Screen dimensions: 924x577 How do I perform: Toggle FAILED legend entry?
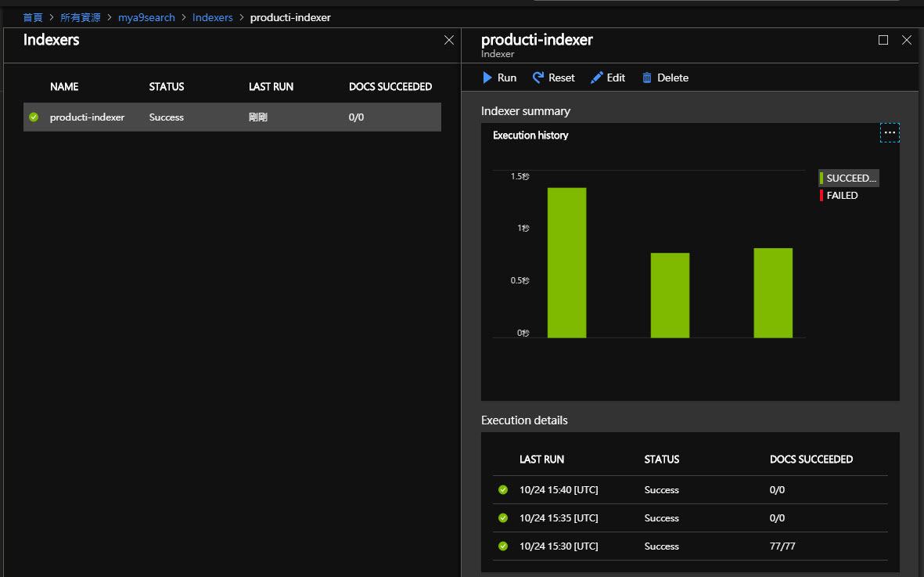tap(840, 196)
